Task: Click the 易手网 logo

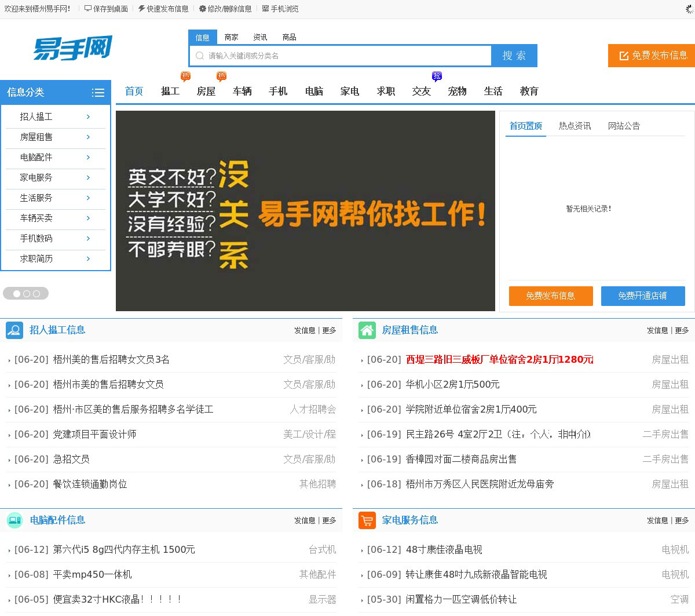Action: pos(72,48)
